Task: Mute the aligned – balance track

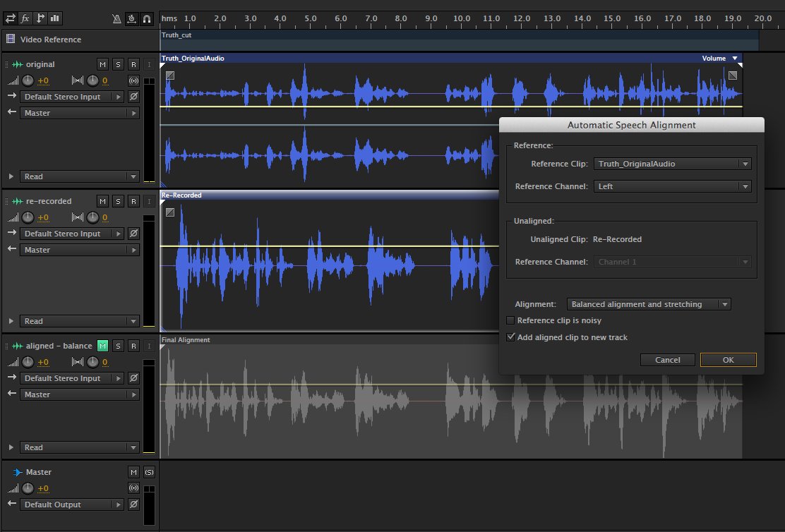Action: [x=102, y=346]
